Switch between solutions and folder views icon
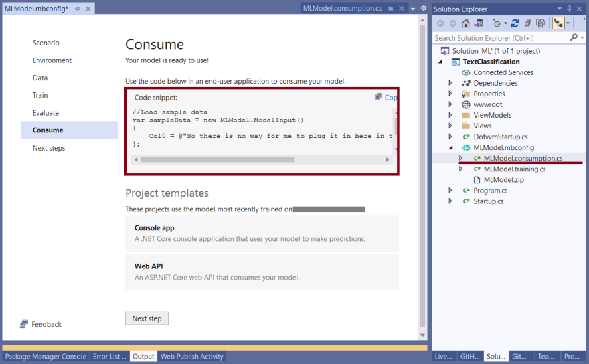This screenshot has height=364, width=589. [x=478, y=23]
